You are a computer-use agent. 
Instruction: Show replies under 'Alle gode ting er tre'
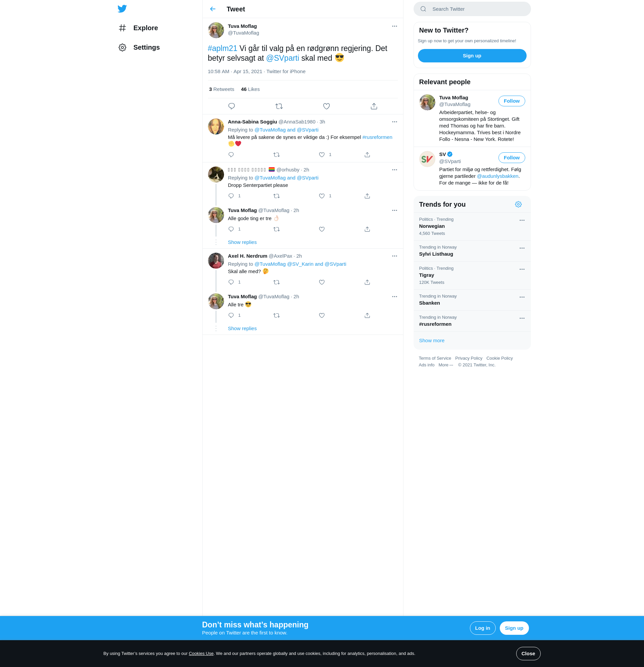pos(242,242)
